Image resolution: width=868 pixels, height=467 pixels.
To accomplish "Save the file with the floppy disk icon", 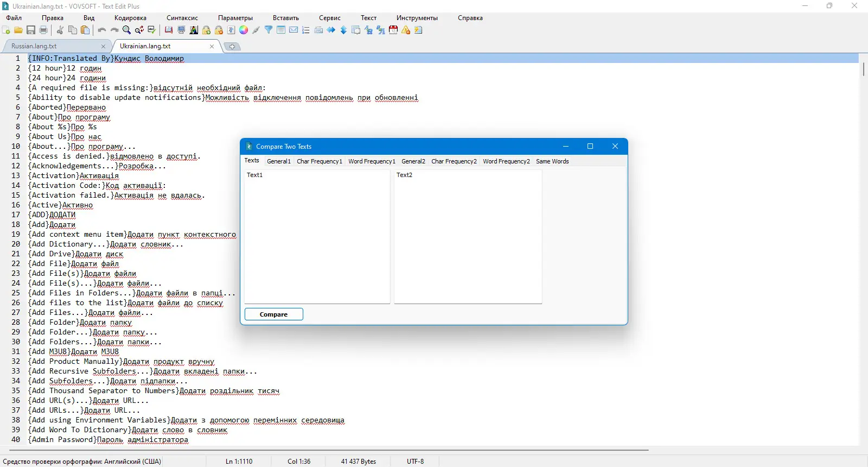I will (31, 30).
